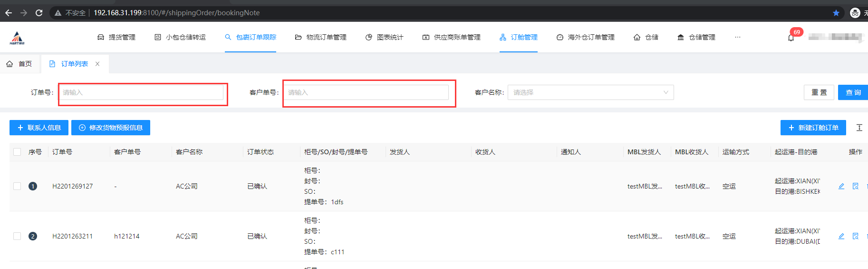Click the browser reload icon
The height and width of the screenshot is (269, 868).
(x=39, y=13)
